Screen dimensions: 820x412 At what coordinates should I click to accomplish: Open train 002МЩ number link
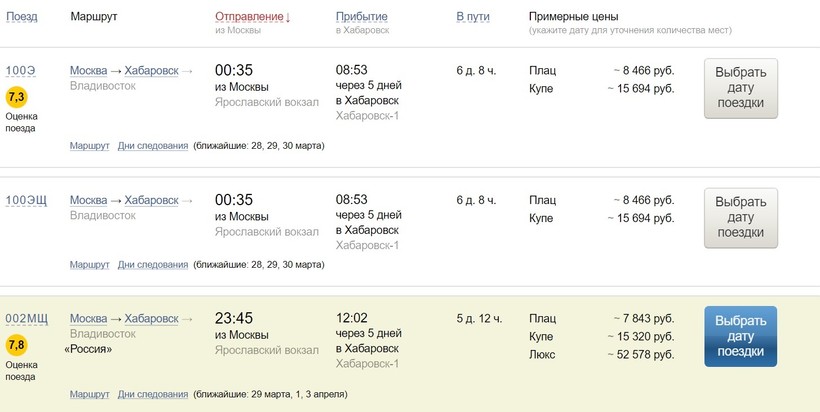[27, 319]
